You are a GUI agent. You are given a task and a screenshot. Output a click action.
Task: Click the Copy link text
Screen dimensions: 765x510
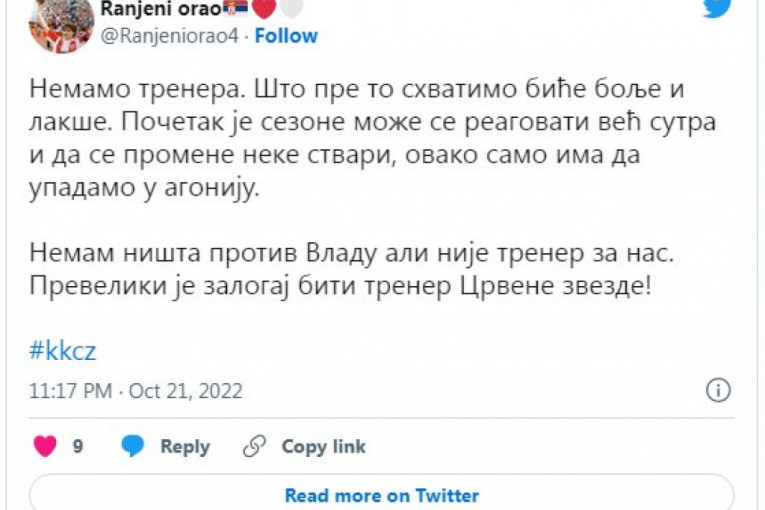click(x=323, y=447)
